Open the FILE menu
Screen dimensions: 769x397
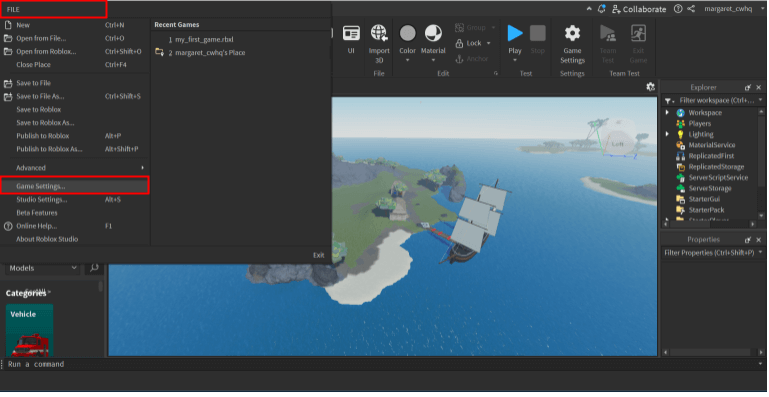[13, 9]
